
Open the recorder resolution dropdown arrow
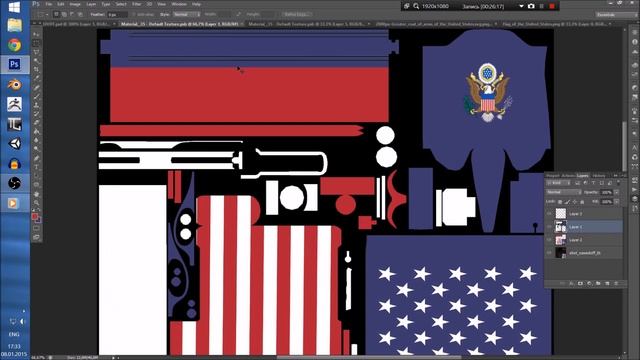[x=521, y=6]
